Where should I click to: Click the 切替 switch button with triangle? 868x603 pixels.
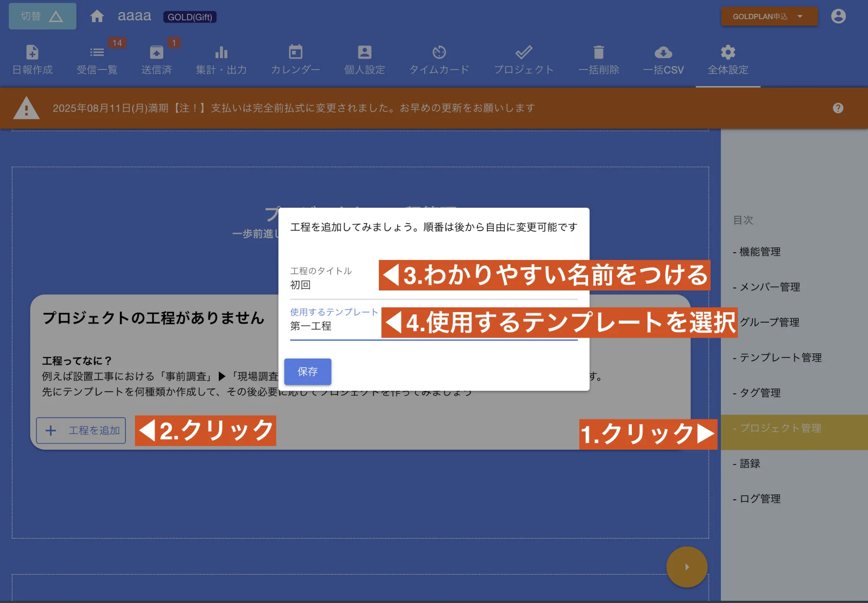click(42, 16)
